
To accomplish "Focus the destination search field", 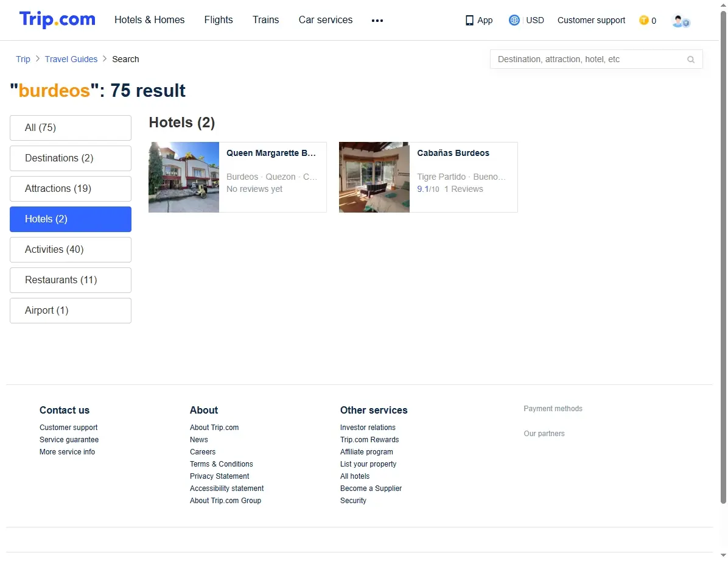I will (x=596, y=59).
